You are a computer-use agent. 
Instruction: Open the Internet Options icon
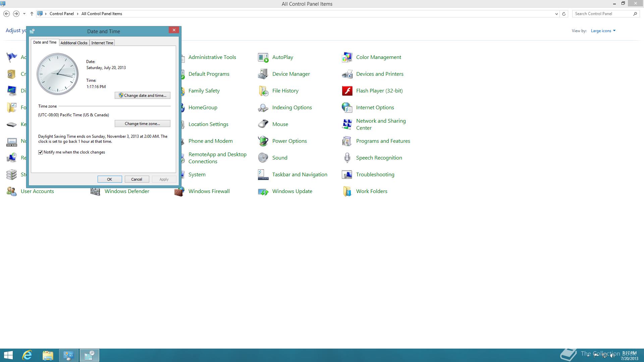click(x=347, y=108)
